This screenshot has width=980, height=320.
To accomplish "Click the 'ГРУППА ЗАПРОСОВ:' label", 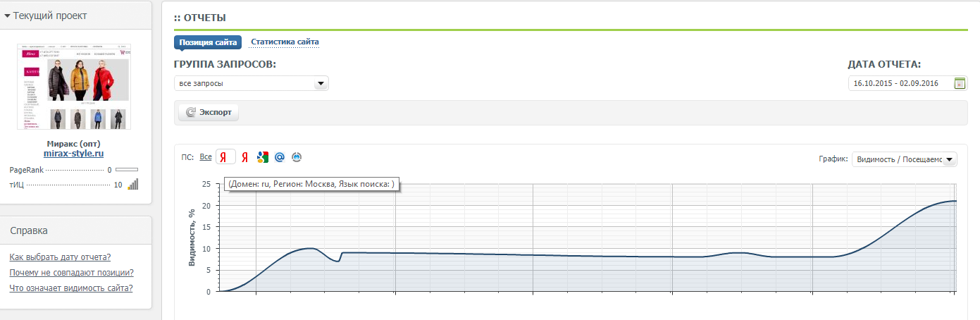I will point(225,64).
